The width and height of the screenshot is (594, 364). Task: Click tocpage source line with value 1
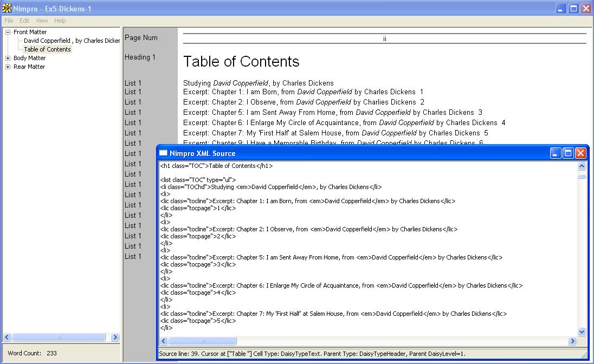pos(198,208)
